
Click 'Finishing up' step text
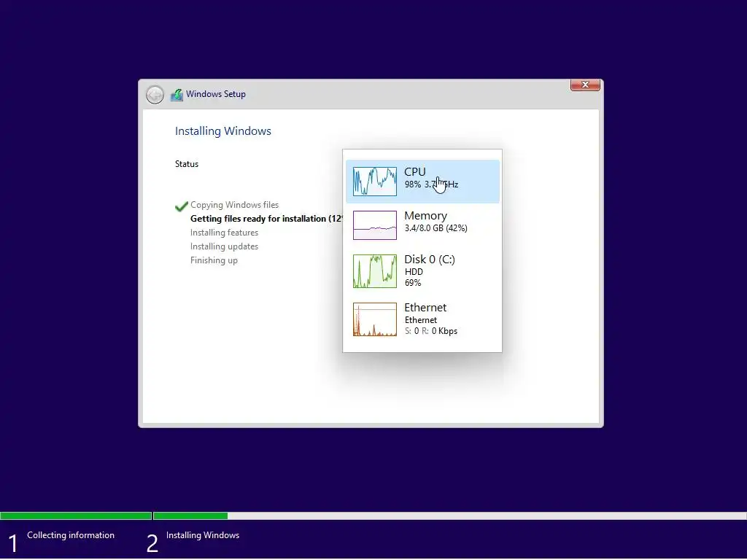[214, 260]
